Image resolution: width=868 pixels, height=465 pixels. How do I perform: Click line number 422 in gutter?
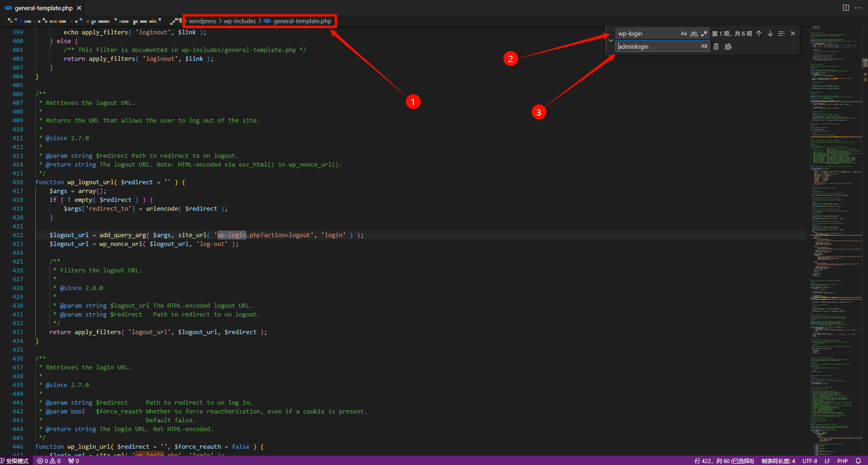[18, 235]
